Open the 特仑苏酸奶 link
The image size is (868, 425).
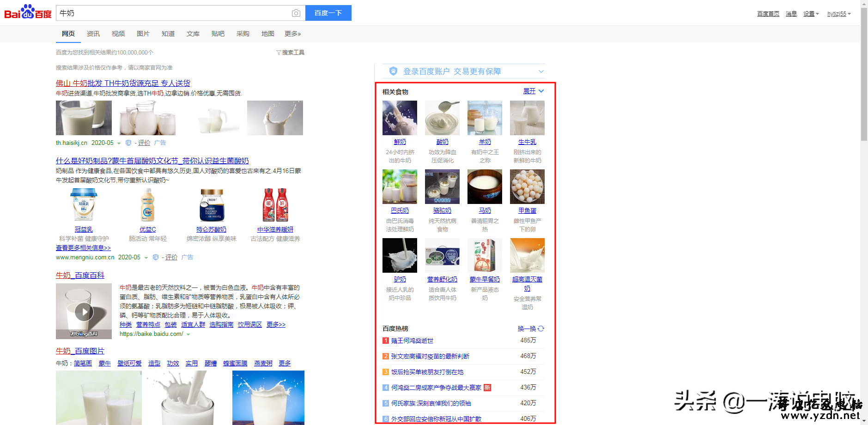coord(211,229)
